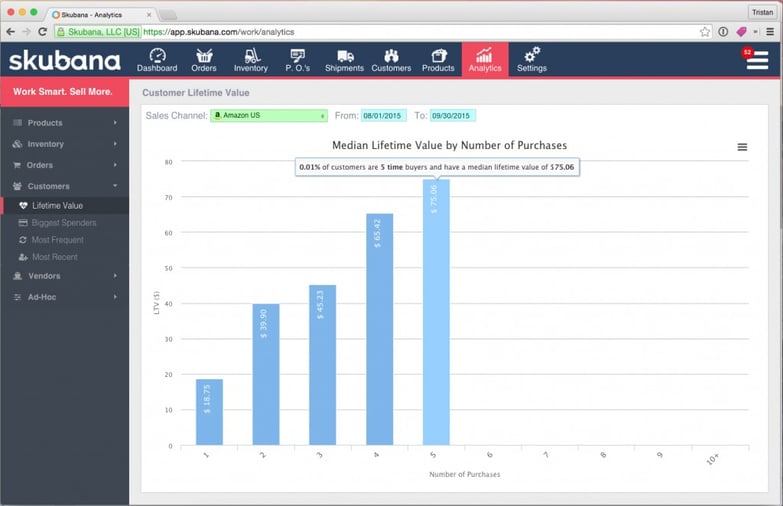Click the Work Smart. Sell More. banner

[x=64, y=92]
